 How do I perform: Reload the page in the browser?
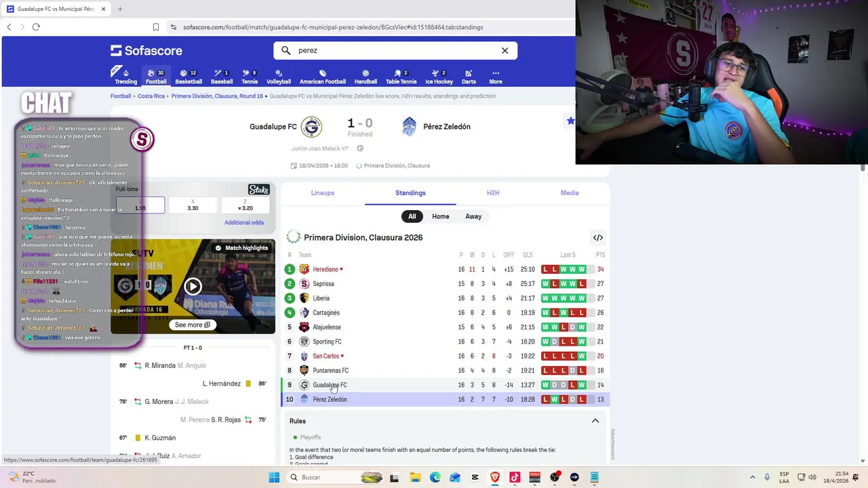[36, 27]
